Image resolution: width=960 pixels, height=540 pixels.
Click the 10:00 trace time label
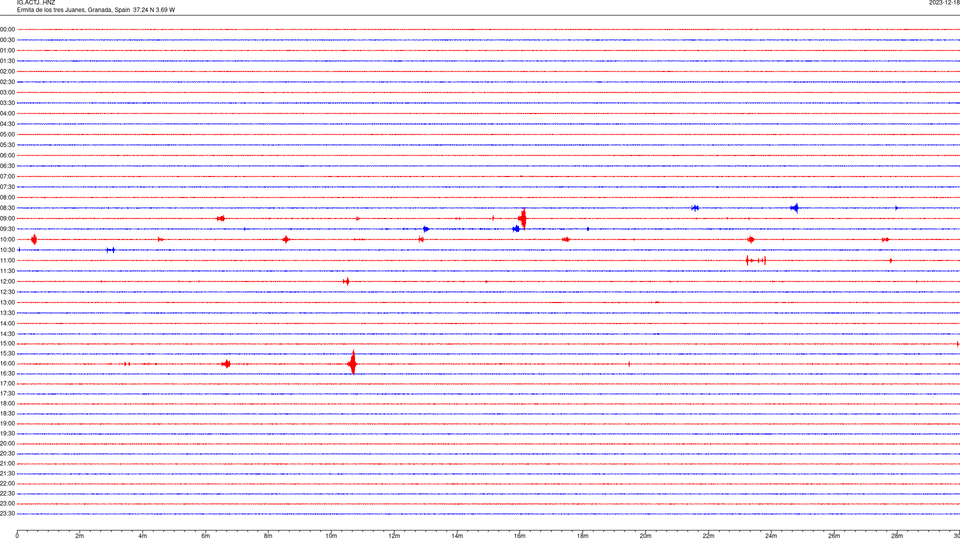tap(7, 239)
